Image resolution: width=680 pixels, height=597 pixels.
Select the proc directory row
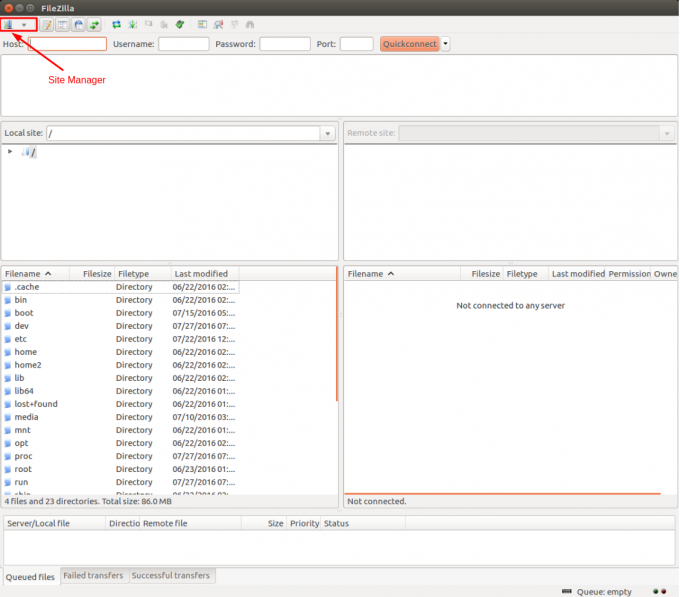point(121,456)
